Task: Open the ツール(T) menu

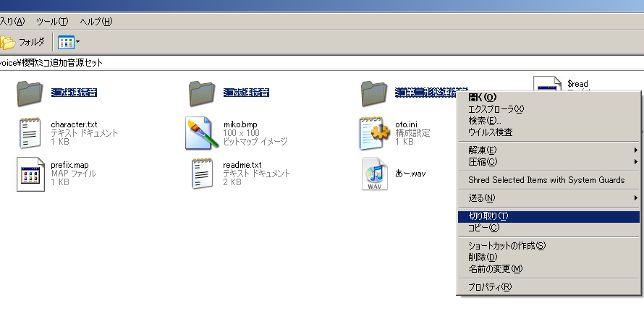Action: coord(52,22)
